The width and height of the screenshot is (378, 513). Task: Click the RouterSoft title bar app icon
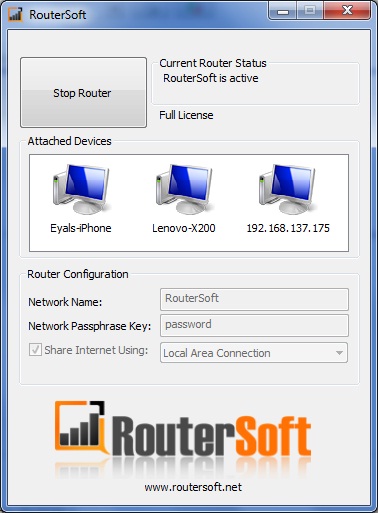(15, 14)
